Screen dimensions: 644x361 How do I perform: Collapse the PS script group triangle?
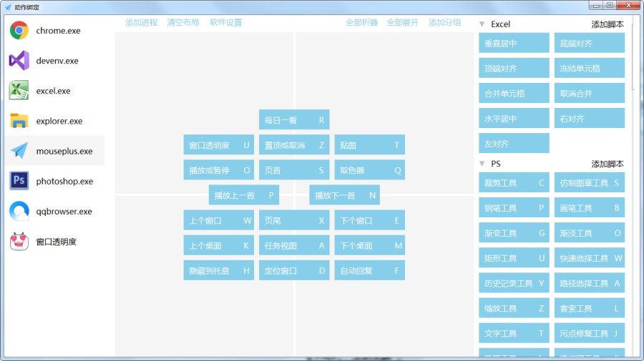coord(482,164)
